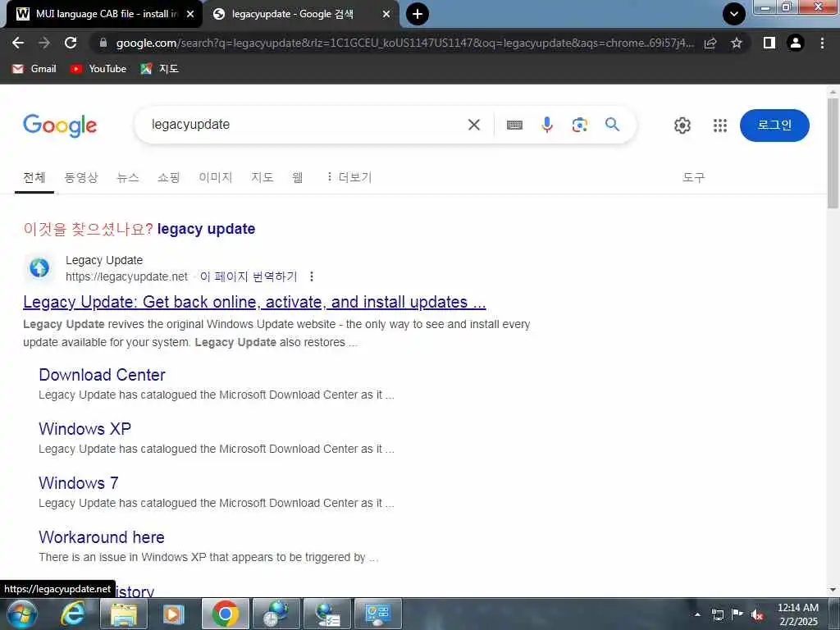Select the 전체 results tab
840x630 pixels.
click(x=34, y=177)
